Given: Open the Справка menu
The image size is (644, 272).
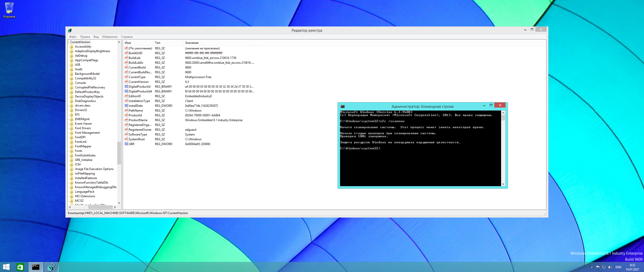Looking at the screenshot, I should (127, 37).
